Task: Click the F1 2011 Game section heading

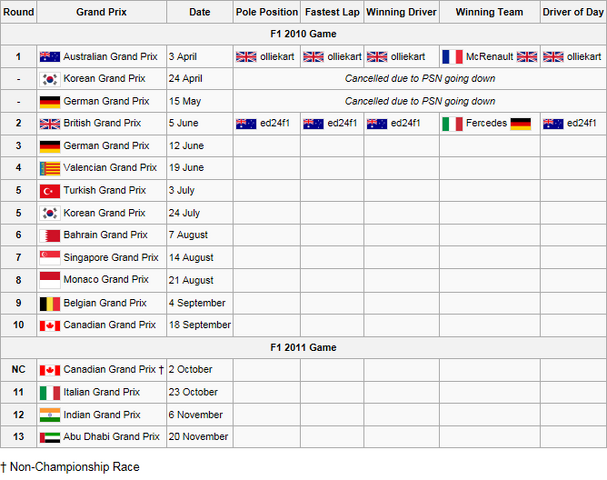Action: 304,348
